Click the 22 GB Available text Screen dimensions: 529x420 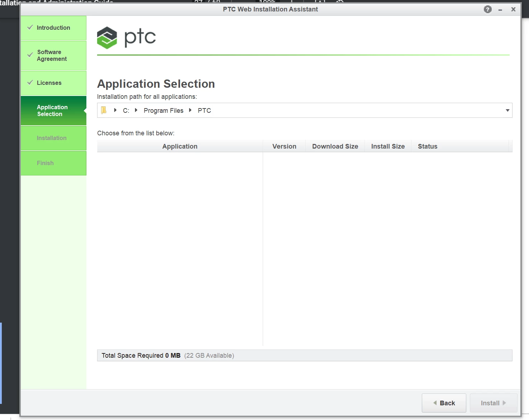(x=209, y=356)
